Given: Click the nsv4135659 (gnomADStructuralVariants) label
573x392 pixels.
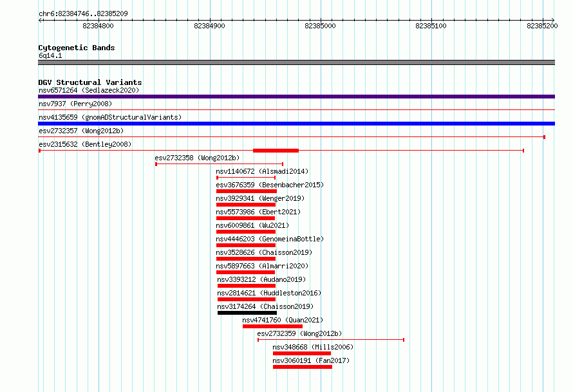Looking at the screenshot, I should point(110,117).
